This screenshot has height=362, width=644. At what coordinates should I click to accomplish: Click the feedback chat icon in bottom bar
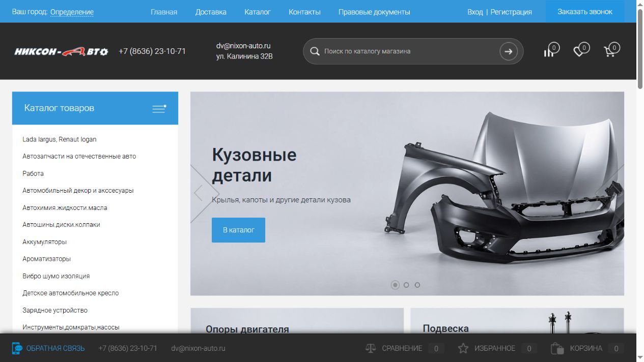[17, 348]
